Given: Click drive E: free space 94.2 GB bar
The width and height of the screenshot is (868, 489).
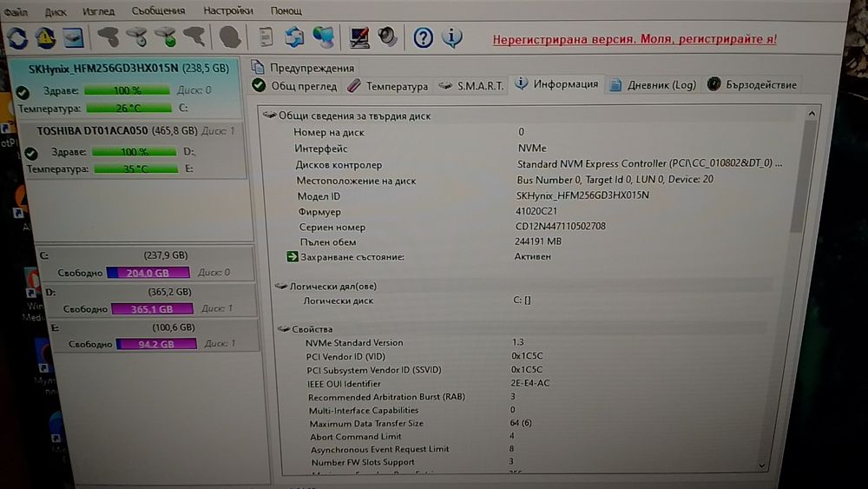Looking at the screenshot, I should point(156,344).
